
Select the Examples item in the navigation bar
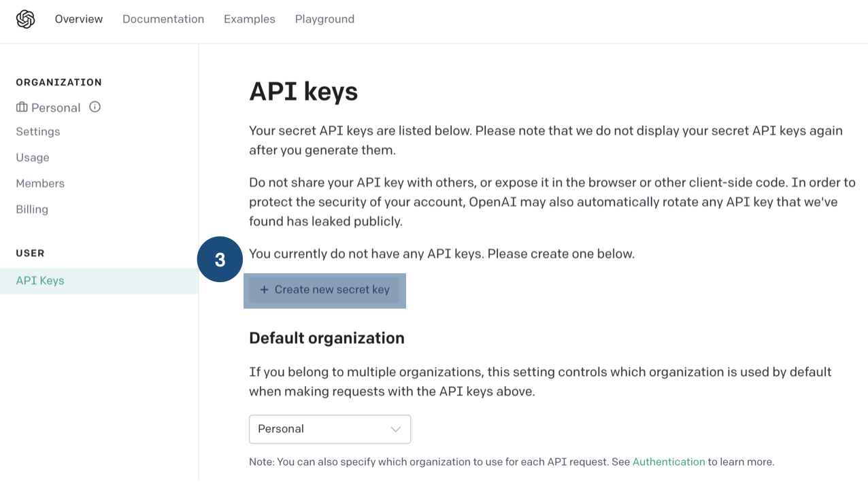pos(249,19)
